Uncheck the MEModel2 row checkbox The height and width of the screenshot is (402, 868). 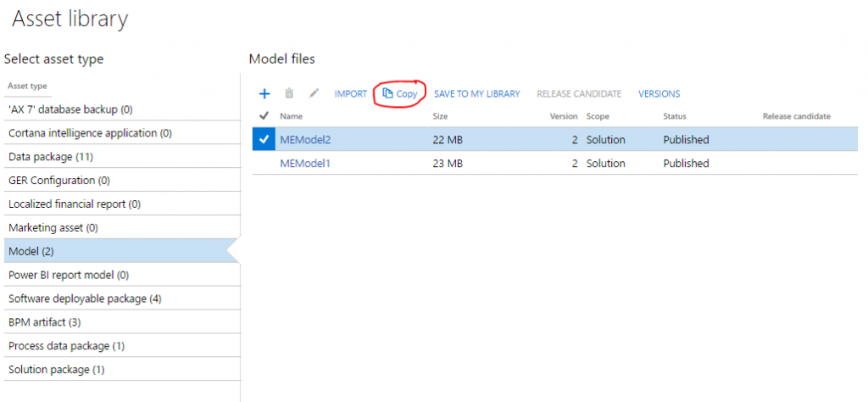(x=264, y=140)
